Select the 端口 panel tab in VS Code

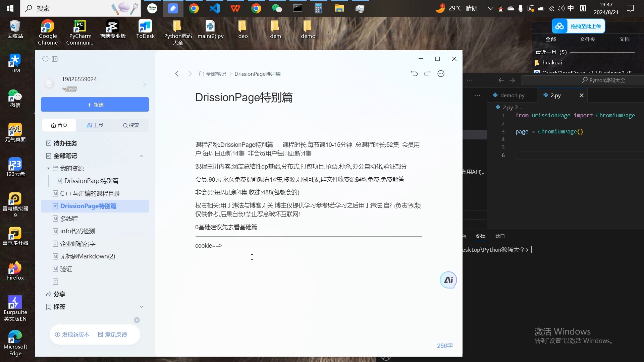click(x=500, y=236)
